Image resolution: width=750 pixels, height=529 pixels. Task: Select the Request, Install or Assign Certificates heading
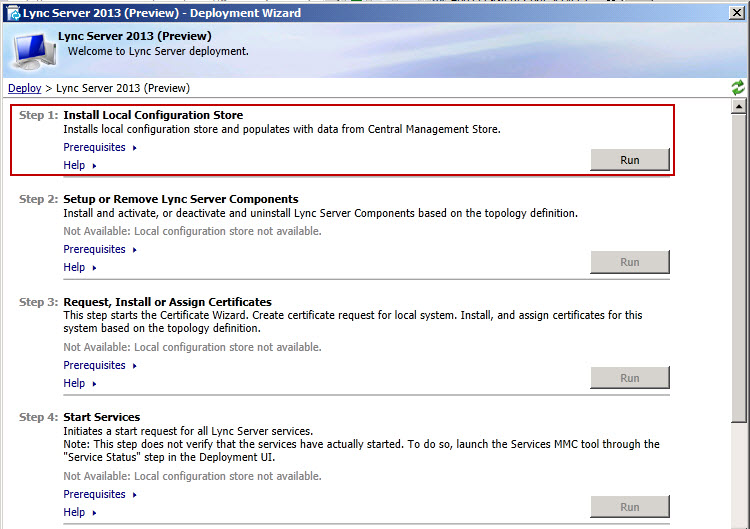[x=167, y=302]
